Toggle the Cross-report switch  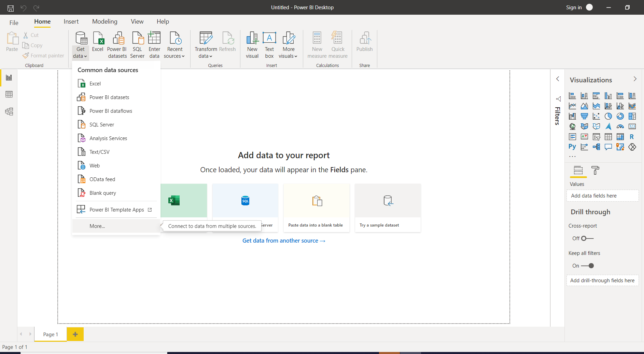coord(587,239)
